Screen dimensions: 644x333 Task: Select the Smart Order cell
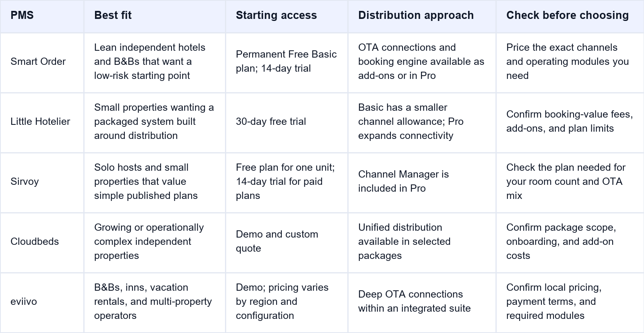[42, 63]
